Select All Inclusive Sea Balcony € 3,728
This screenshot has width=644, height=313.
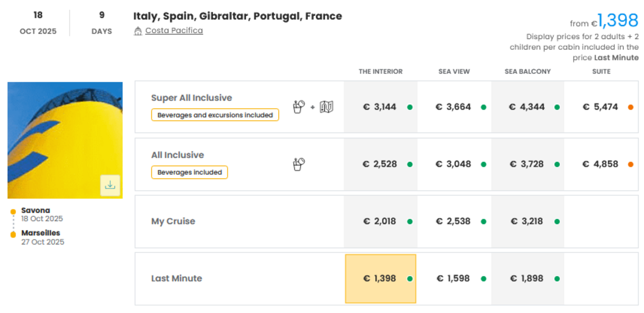click(x=527, y=164)
